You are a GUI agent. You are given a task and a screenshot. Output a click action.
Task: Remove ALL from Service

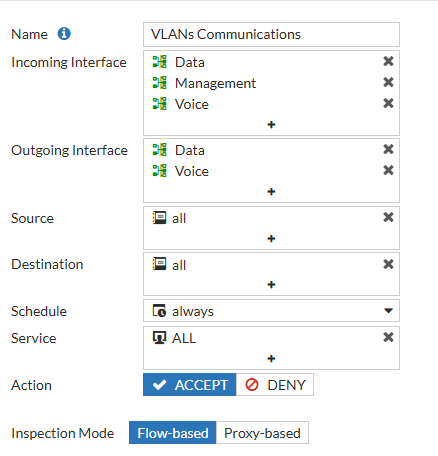pyautogui.click(x=388, y=337)
